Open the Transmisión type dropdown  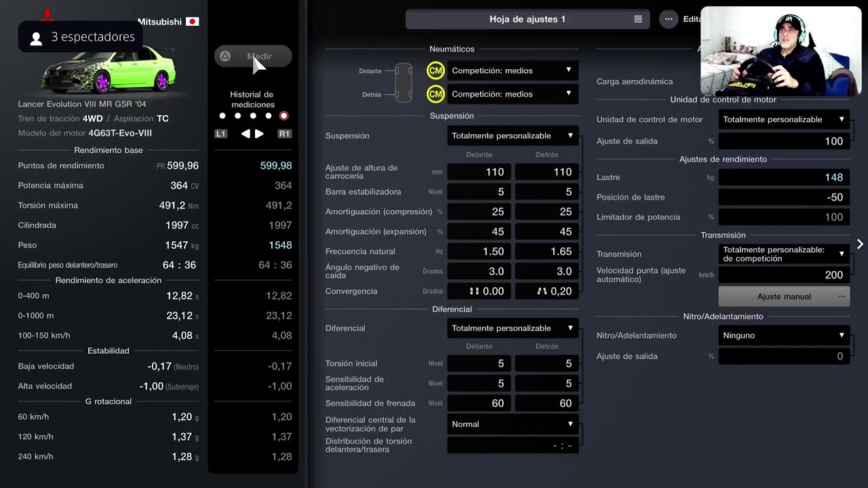[x=784, y=254]
